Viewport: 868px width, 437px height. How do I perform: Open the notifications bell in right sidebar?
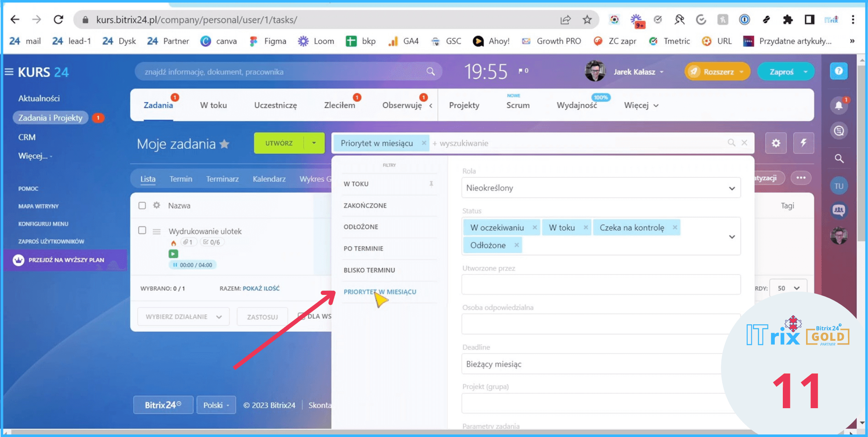click(839, 106)
